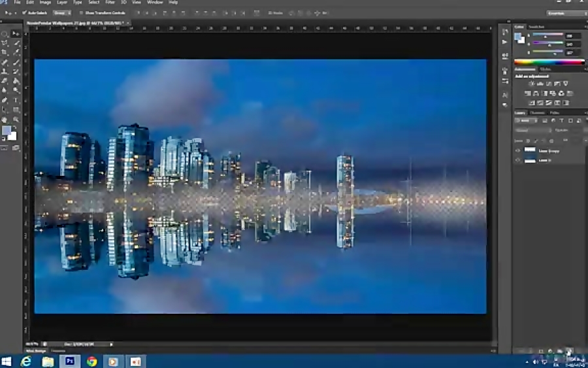
Task: Click the foreground color swatch in toolbar
Action: 7,131
